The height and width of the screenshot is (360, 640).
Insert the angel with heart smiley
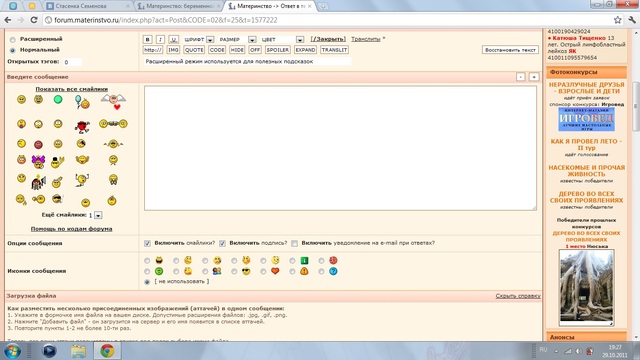pos(113,101)
